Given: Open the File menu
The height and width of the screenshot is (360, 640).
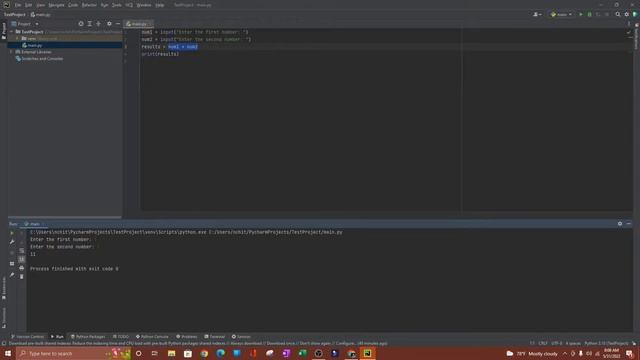Looking at the screenshot, I should point(18,5).
